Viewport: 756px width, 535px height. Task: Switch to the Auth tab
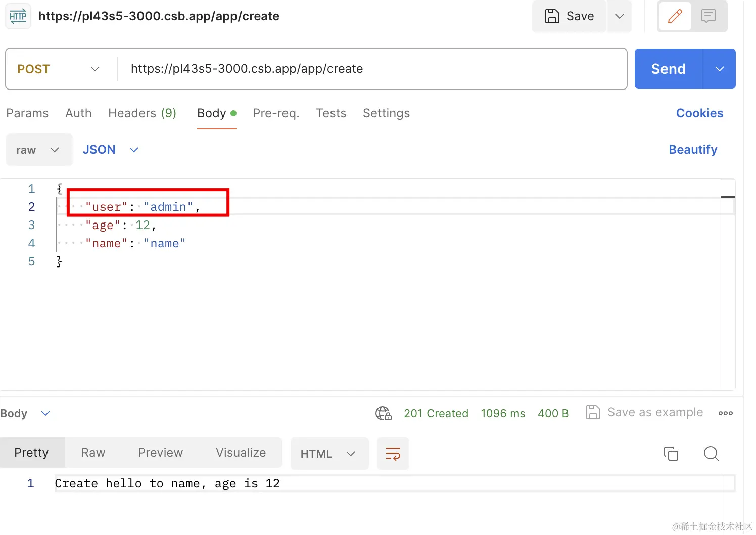78,113
